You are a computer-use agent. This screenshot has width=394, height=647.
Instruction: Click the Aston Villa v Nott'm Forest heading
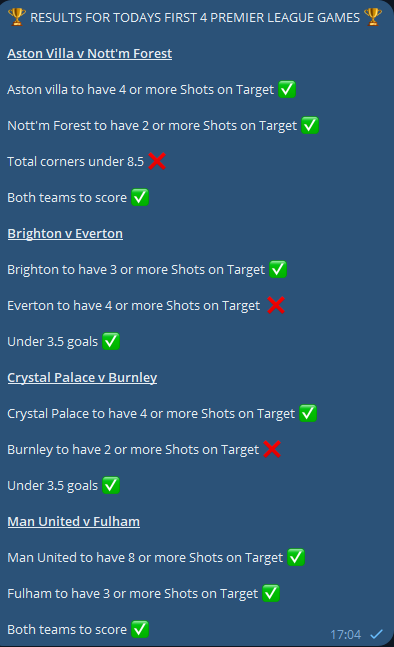coord(90,54)
